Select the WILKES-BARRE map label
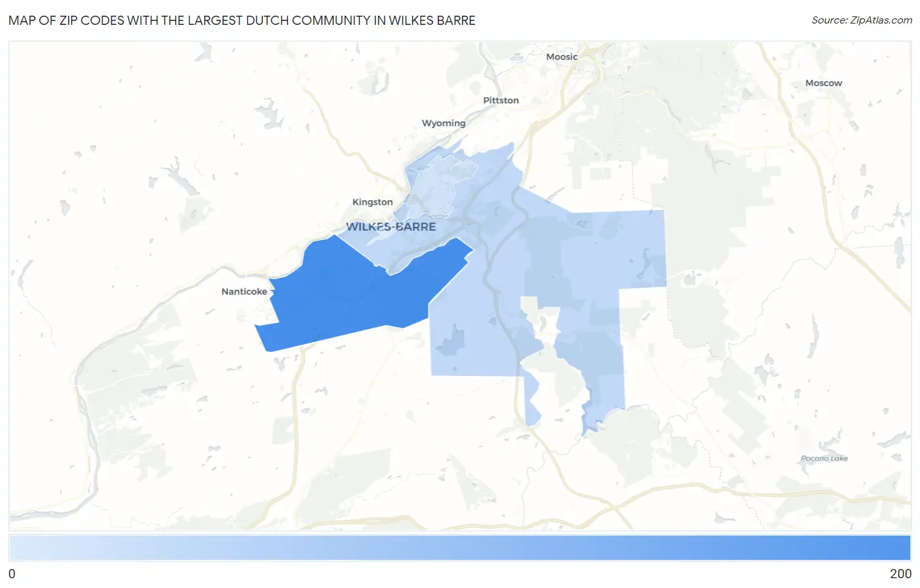The image size is (920, 588). (391, 227)
